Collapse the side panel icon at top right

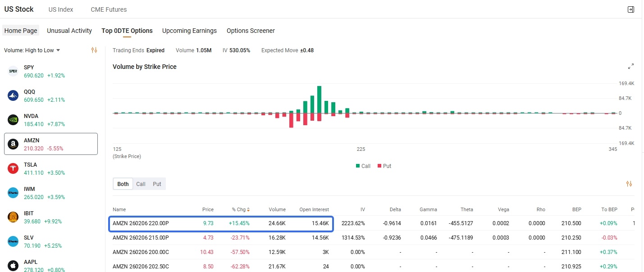(631, 9)
